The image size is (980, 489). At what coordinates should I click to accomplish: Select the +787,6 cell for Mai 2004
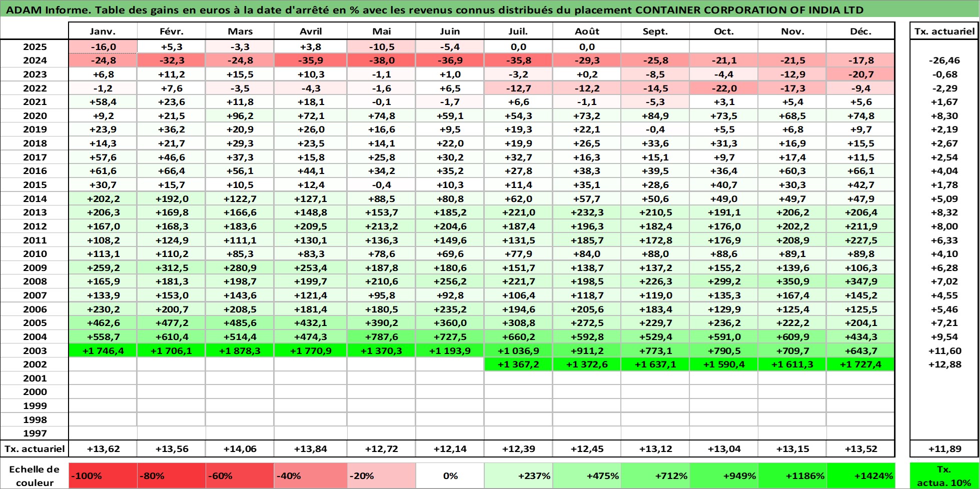(381, 337)
